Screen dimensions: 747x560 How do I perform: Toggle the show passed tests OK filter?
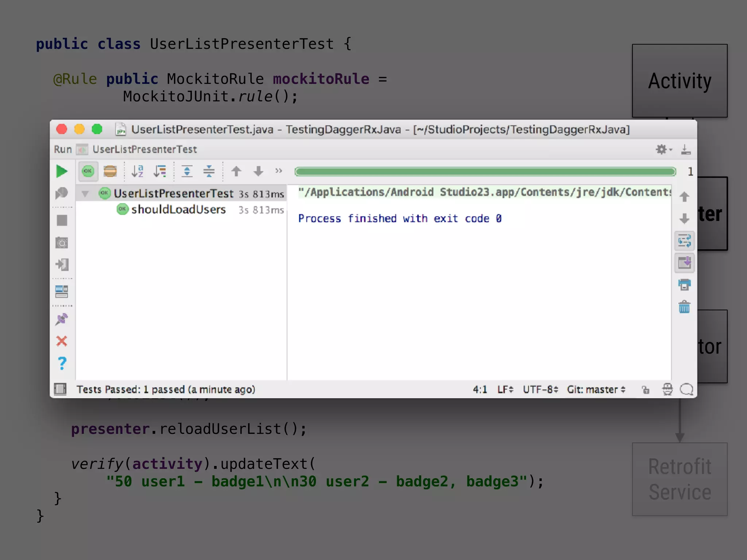pyautogui.click(x=88, y=171)
